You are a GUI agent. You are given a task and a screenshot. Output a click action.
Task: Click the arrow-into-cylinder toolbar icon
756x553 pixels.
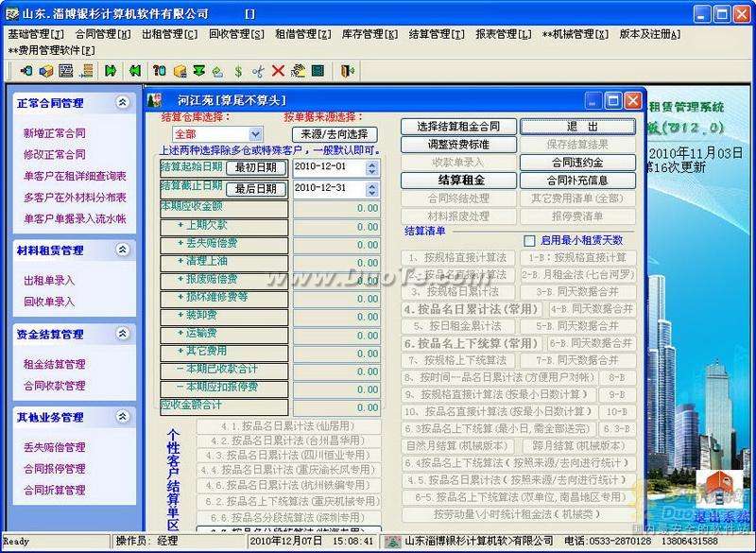click(x=26, y=71)
